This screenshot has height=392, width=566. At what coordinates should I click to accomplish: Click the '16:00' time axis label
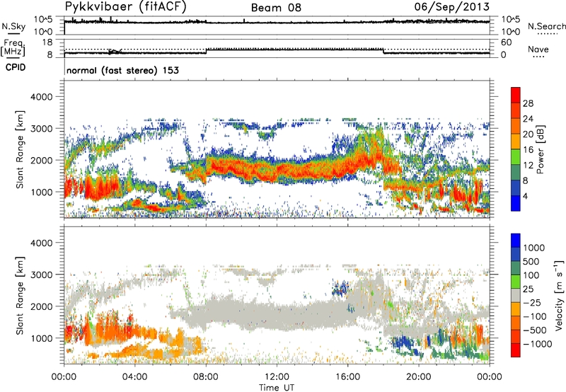coord(347,377)
